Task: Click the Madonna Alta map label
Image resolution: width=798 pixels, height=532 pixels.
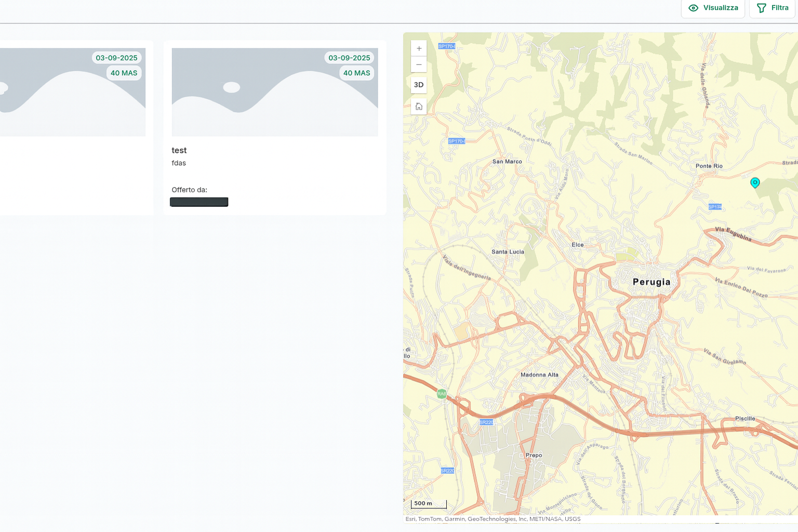Action: tap(539, 375)
